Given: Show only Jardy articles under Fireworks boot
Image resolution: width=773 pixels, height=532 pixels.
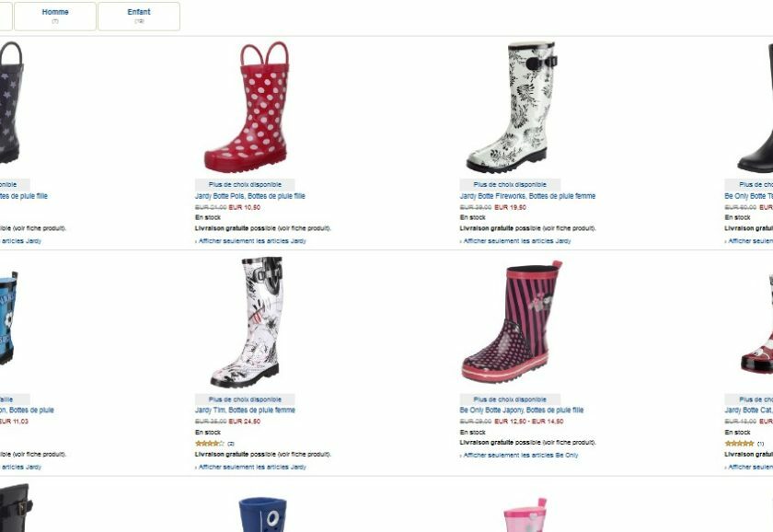Looking at the screenshot, I should point(515,241).
